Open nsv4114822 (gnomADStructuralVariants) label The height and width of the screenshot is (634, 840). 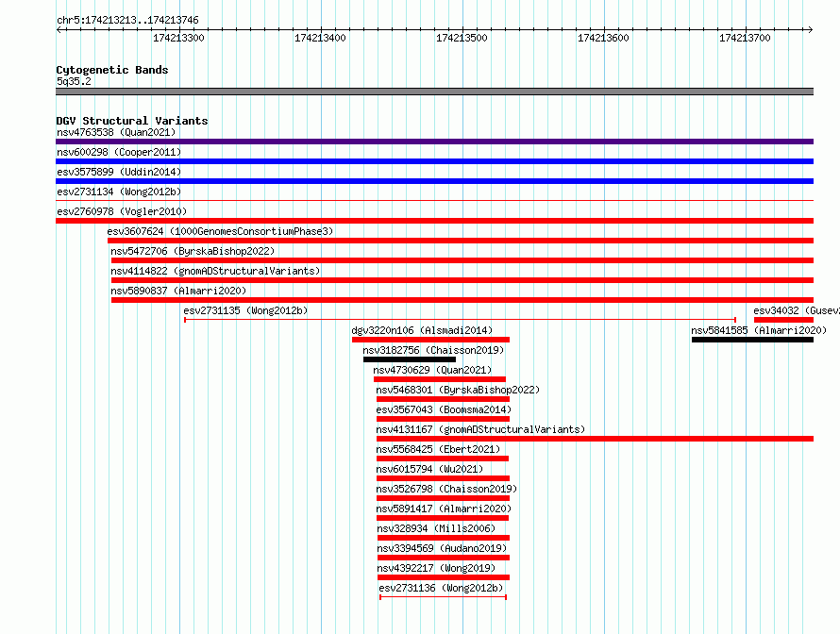(x=215, y=271)
